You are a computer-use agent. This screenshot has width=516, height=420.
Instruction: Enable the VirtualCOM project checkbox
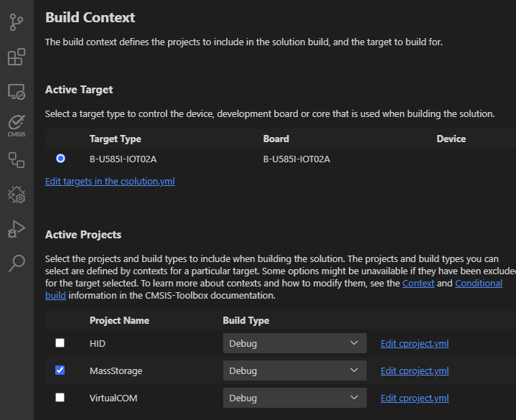60,398
